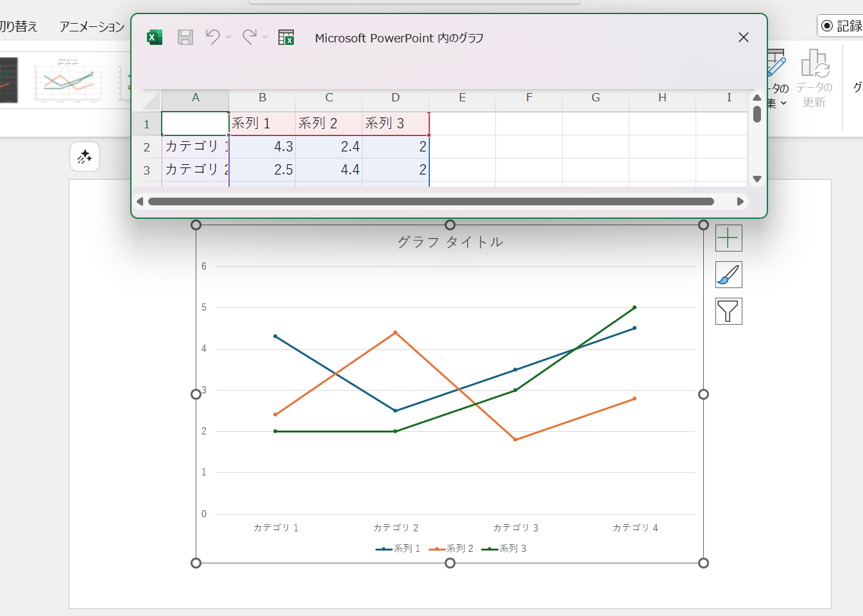This screenshot has width=863, height=616.
Task: Open the chart data in Excel
Action: point(286,37)
